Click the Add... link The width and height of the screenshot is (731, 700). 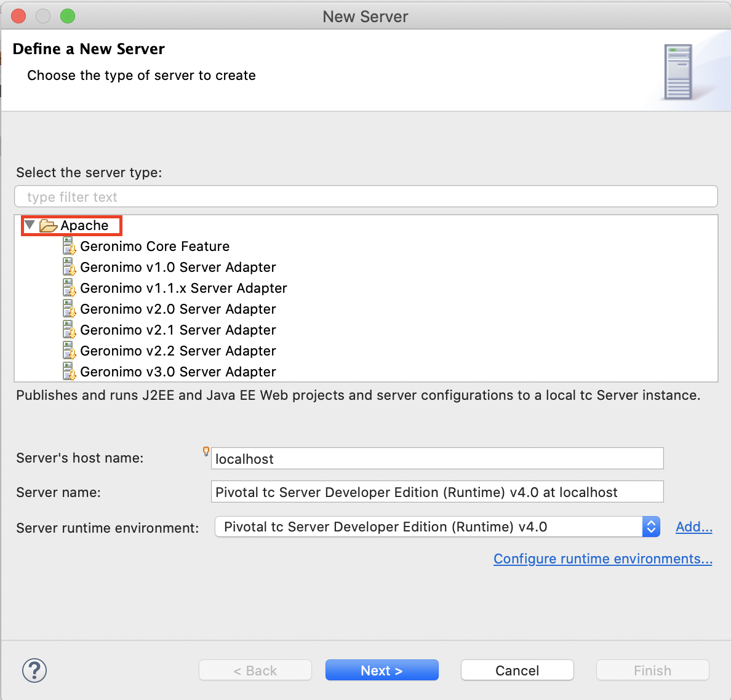tap(693, 527)
